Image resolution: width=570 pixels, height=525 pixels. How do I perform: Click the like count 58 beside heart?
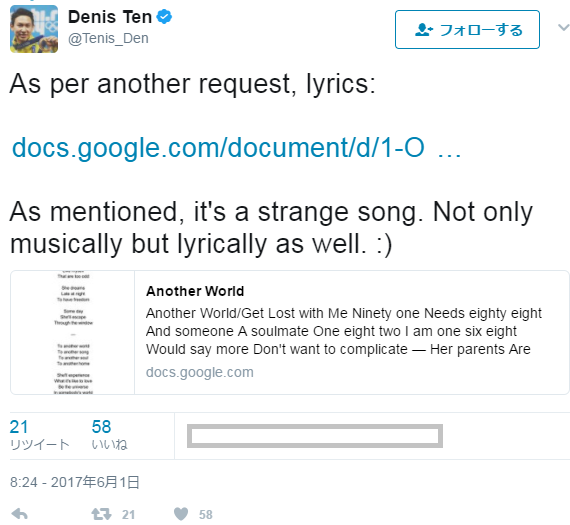206,514
